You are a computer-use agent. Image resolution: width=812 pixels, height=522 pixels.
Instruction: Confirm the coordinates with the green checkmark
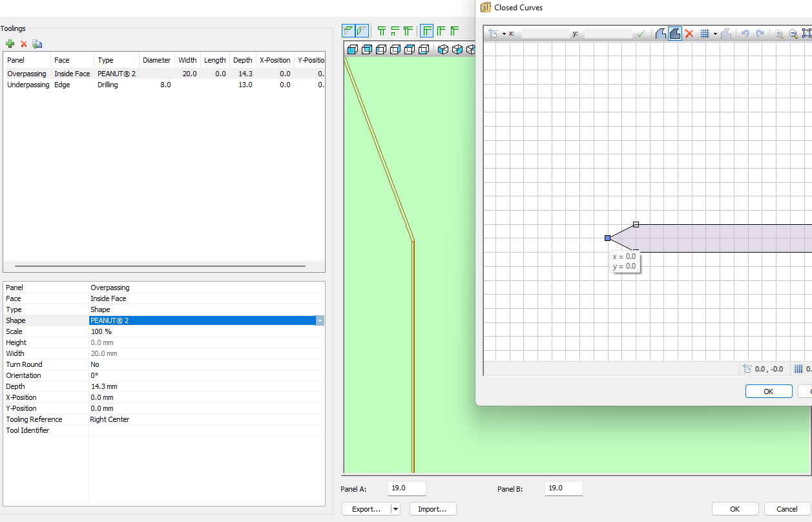[x=640, y=34]
